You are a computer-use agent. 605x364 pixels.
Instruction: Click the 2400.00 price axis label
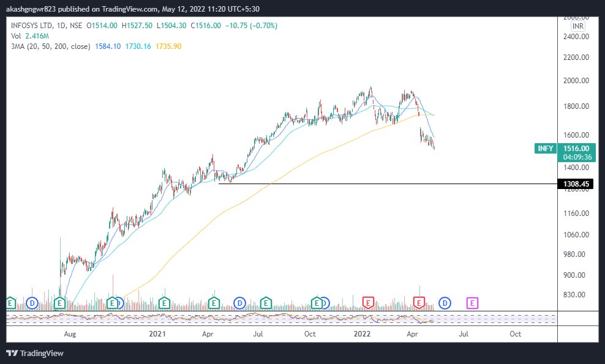tap(576, 37)
